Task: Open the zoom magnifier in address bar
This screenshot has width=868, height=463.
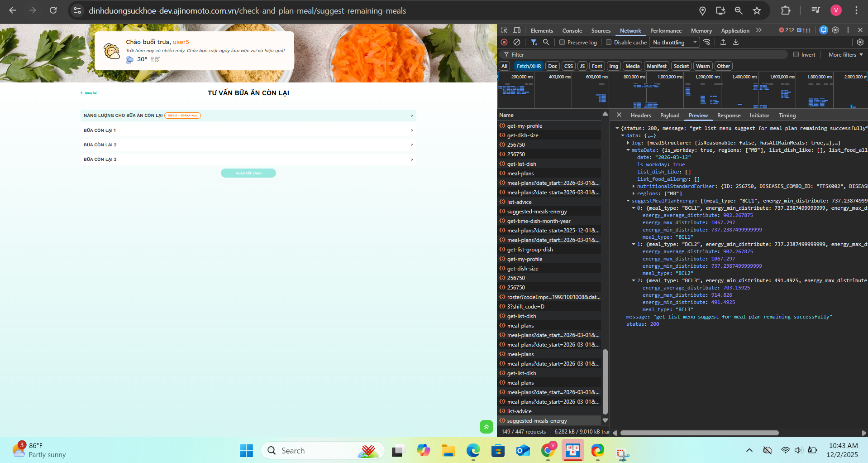Action: coord(739,10)
